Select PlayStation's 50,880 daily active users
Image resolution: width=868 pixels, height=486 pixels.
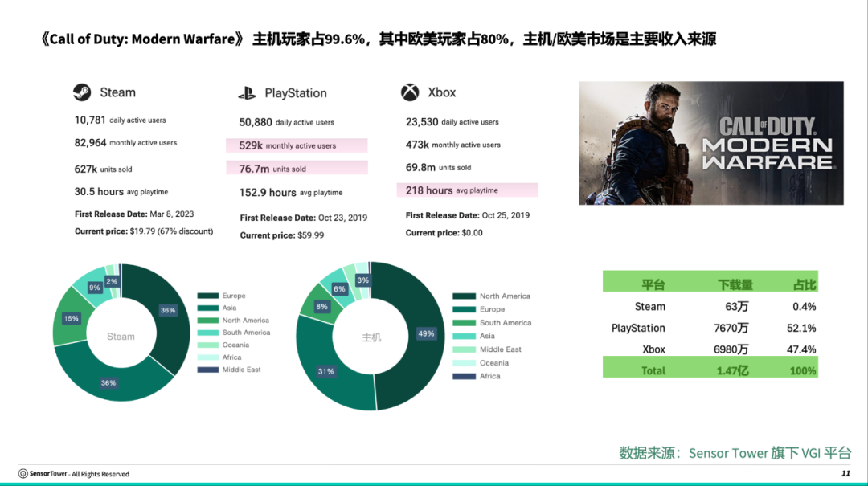point(286,122)
